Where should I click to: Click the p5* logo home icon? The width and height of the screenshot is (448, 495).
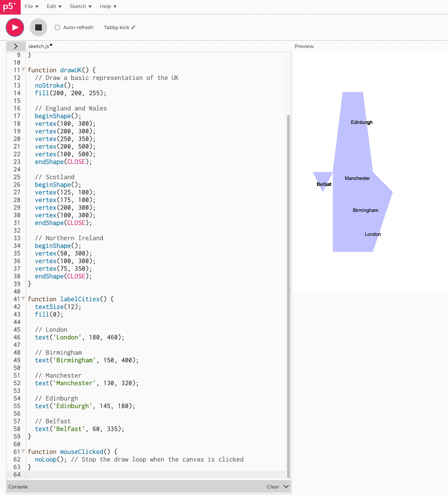tap(10, 7)
